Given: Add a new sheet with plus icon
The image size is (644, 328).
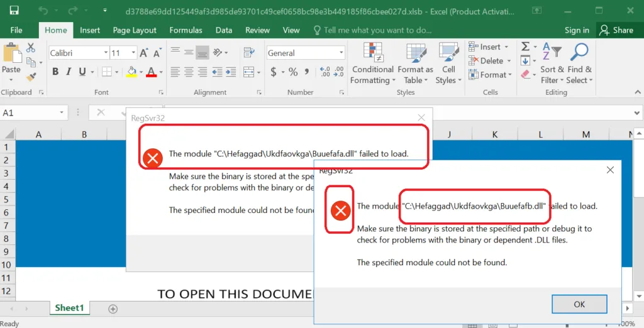Looking at the screenshot, I should pyautogui.click(x=113, y=309).
